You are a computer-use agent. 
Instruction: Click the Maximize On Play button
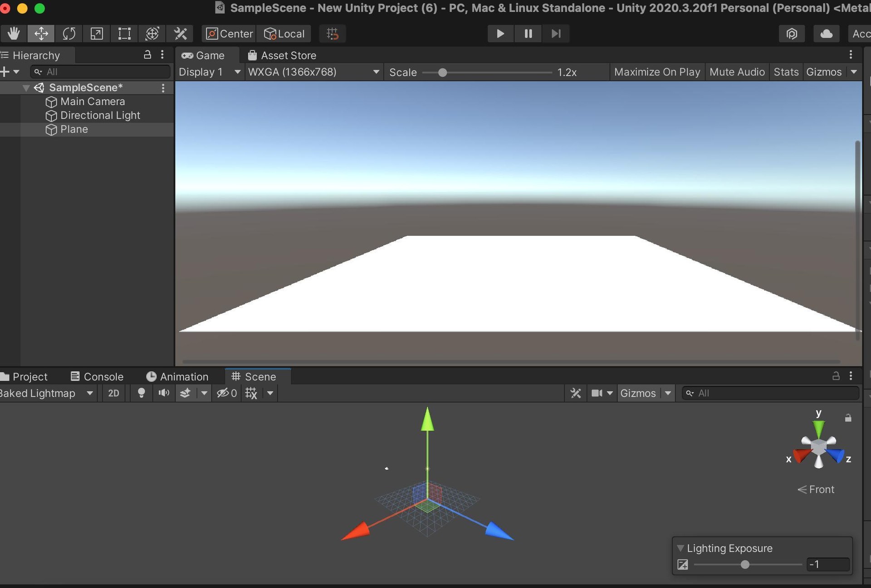(657, 72)
